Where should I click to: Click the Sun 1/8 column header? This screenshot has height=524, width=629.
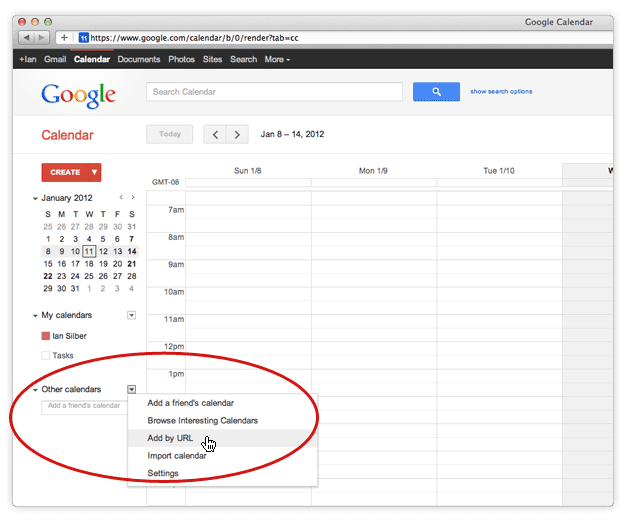(248, 171)
